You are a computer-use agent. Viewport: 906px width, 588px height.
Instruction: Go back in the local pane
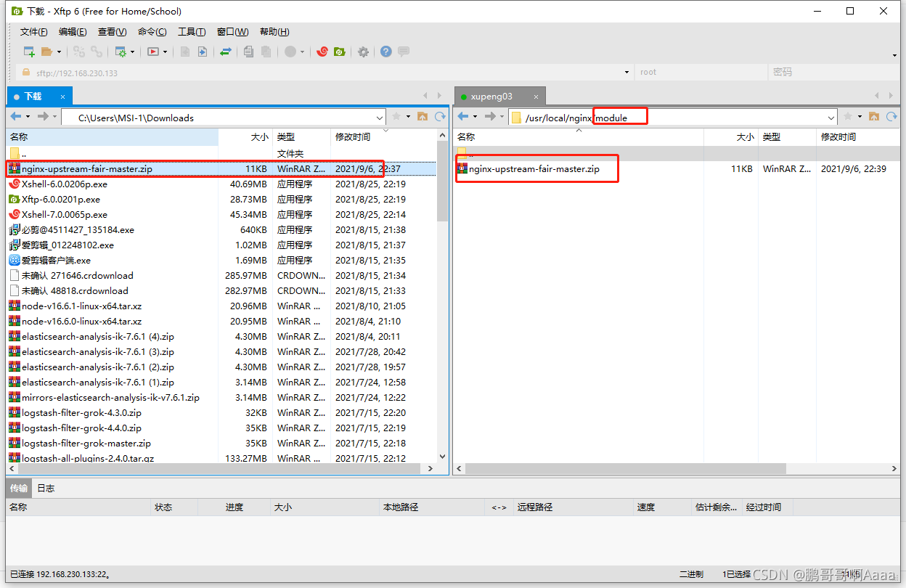pos(16,116)
